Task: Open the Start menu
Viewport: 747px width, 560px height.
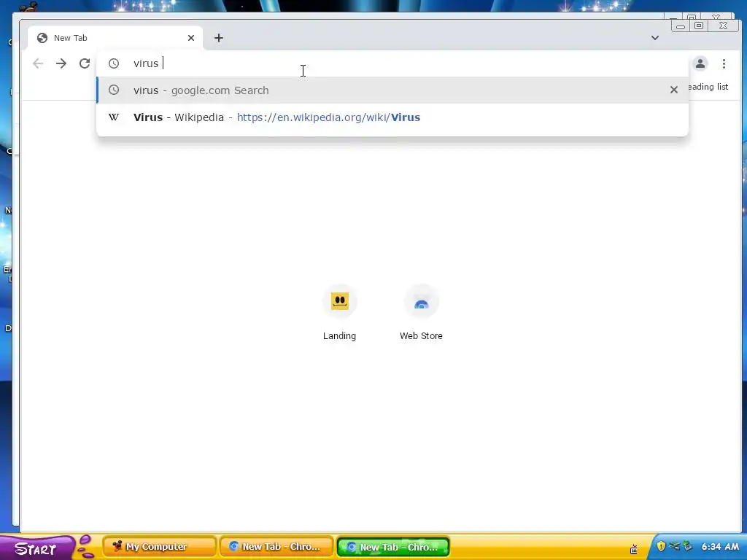Action: click(36, 548)
